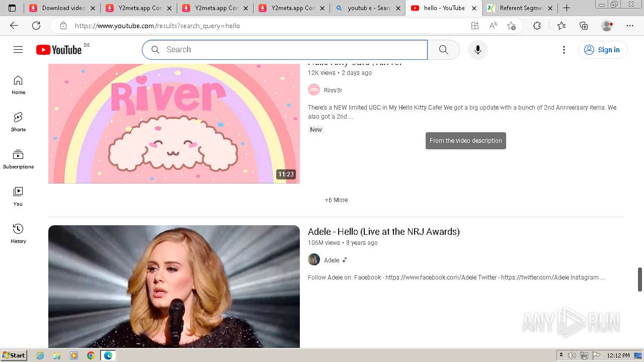
Task: Click the taskbar clock 12:12 PM
Action: click(618, 355)
